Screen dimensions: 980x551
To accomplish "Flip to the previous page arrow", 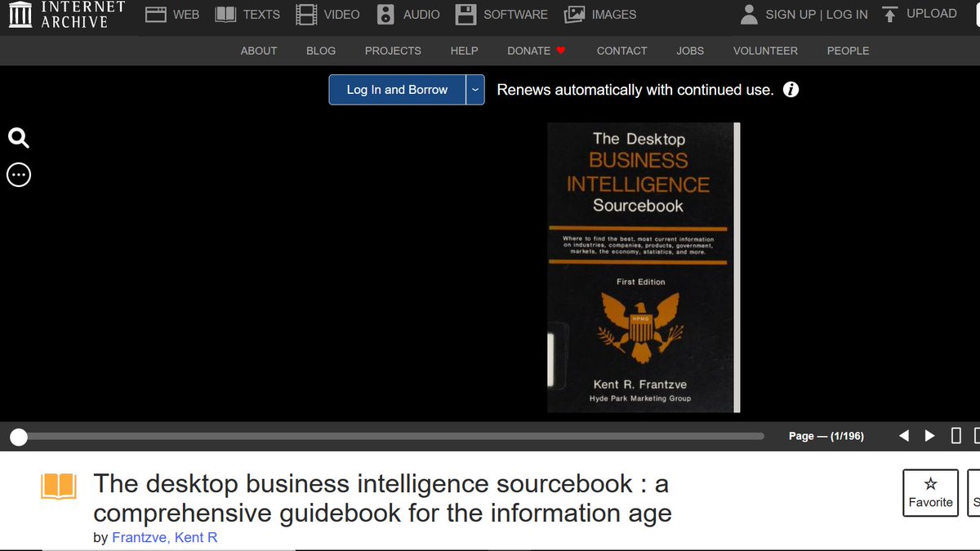I will (904, 436).
